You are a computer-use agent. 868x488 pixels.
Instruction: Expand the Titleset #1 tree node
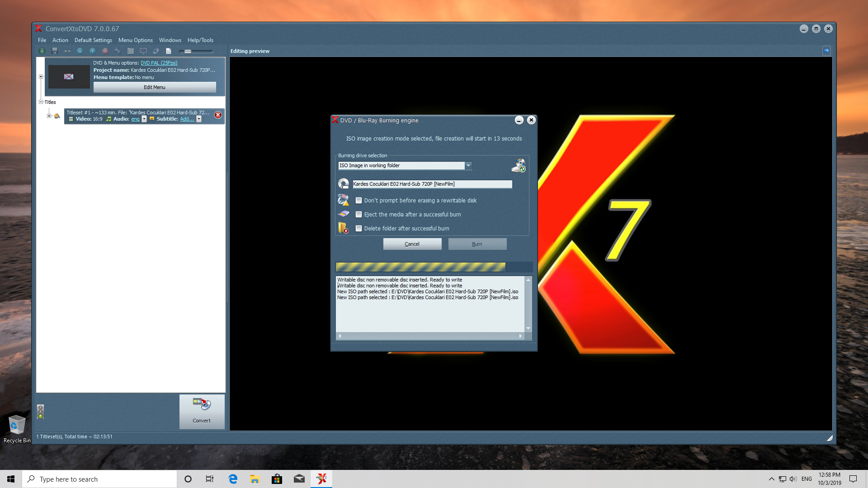49,116
